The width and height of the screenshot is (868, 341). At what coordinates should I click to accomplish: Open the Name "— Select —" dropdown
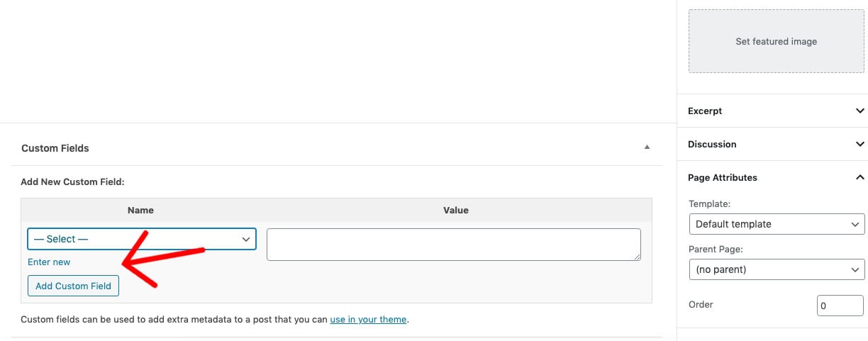tap(141, 239)
